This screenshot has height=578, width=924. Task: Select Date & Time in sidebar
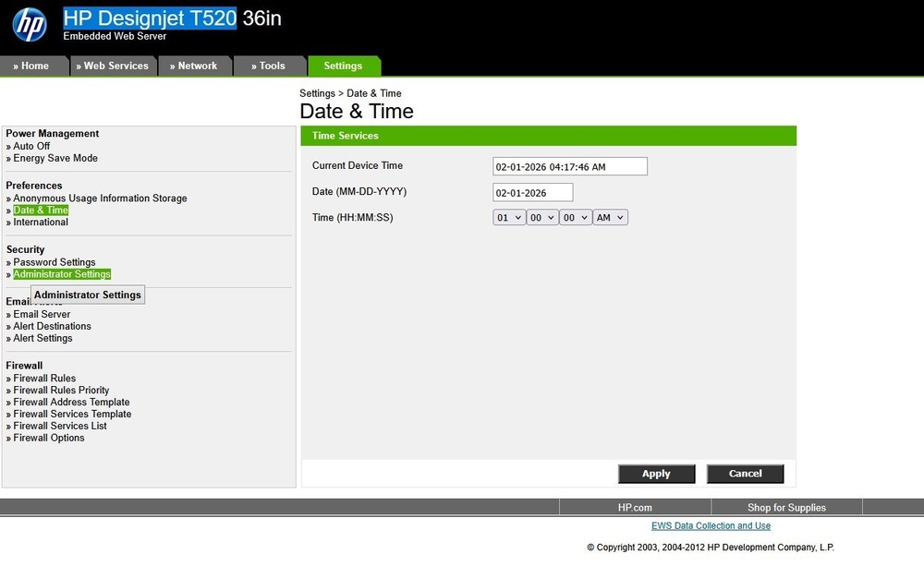click(x=41, y=211)
